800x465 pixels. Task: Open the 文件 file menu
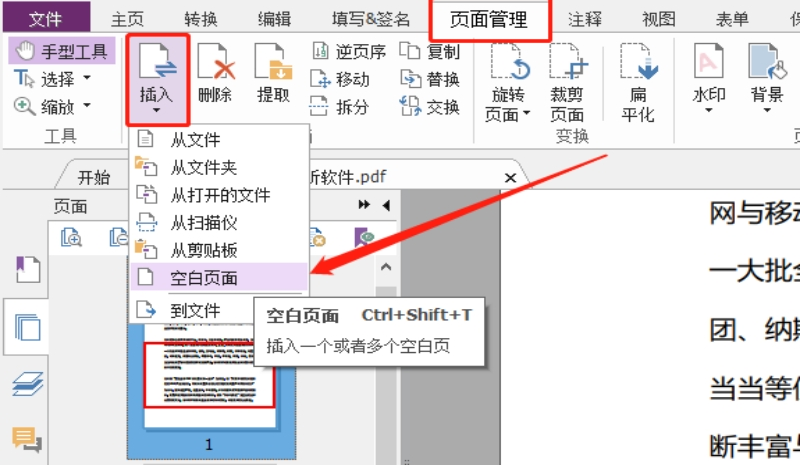(46, 18)
